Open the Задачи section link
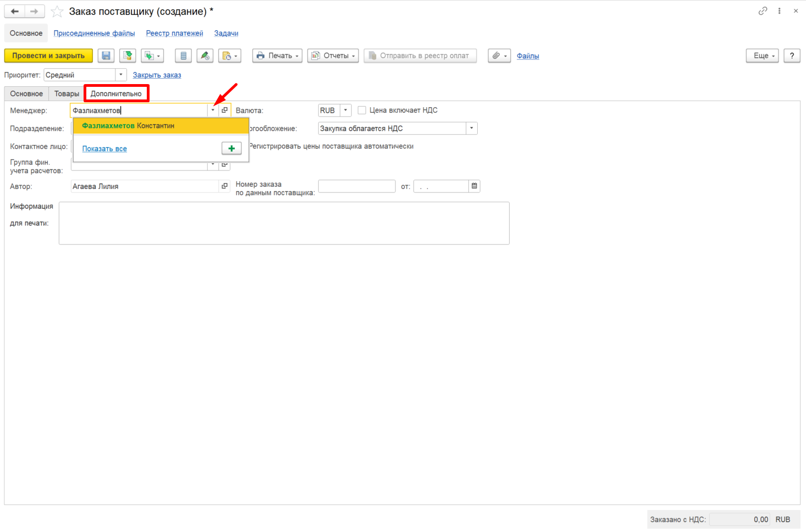The image size is (806, 532). pyautogui.click(x=226, y=33)
